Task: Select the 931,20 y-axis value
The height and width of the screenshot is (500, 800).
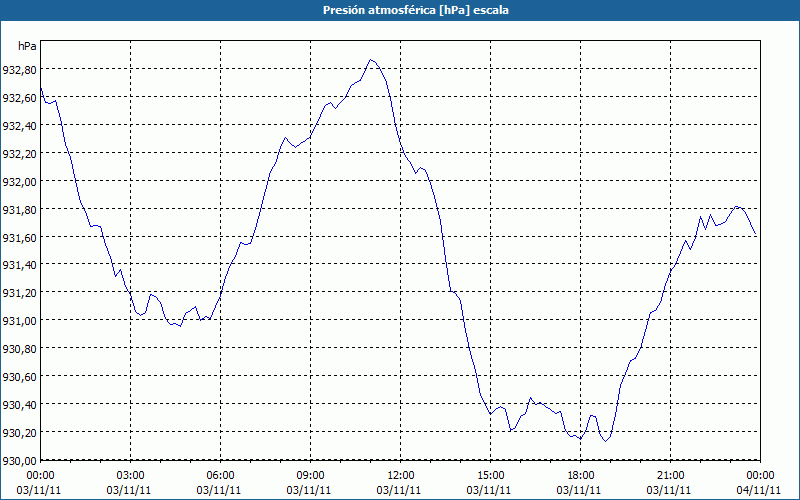Action: pos(19,293)
